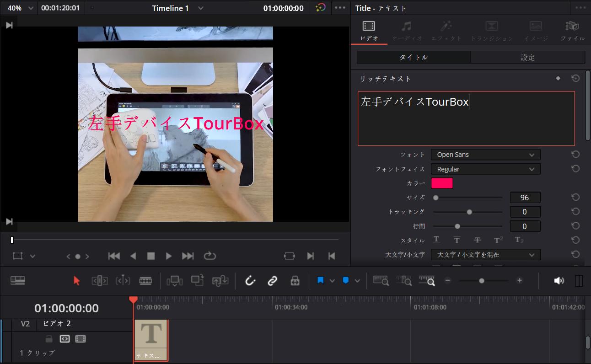Viewport: 591px width, 364px height.
Task: Toggle superscript text style
Action: click(499, 240)
